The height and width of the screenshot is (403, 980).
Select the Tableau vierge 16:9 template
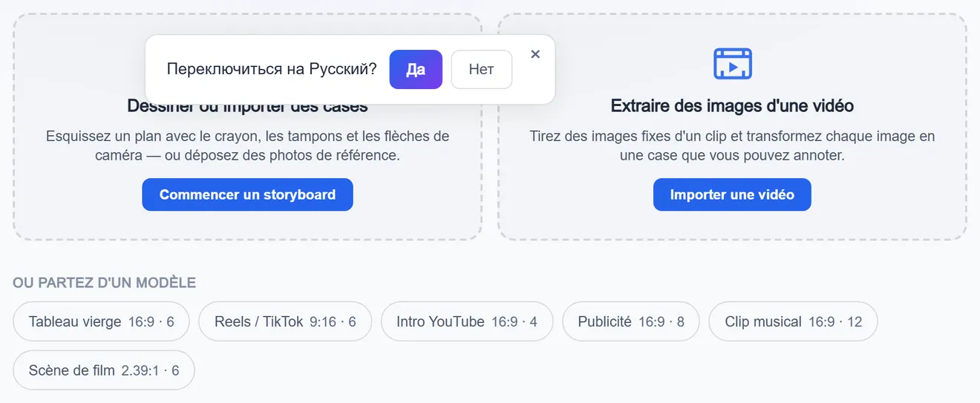coord(101,321)
